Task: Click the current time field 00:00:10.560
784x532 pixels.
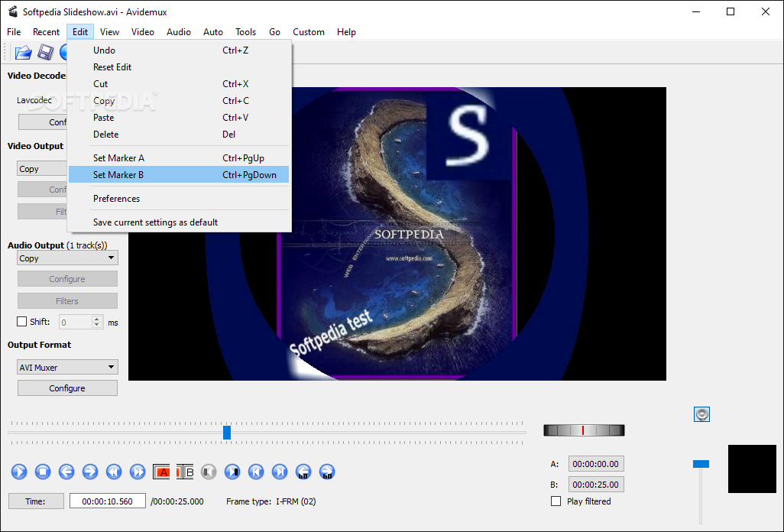Action: (108, 501)
